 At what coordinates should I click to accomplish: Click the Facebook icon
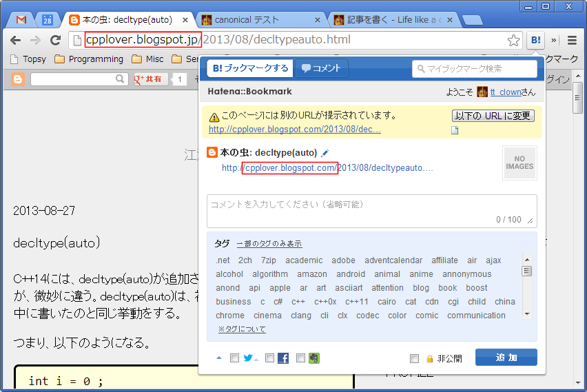click(283, 358)
